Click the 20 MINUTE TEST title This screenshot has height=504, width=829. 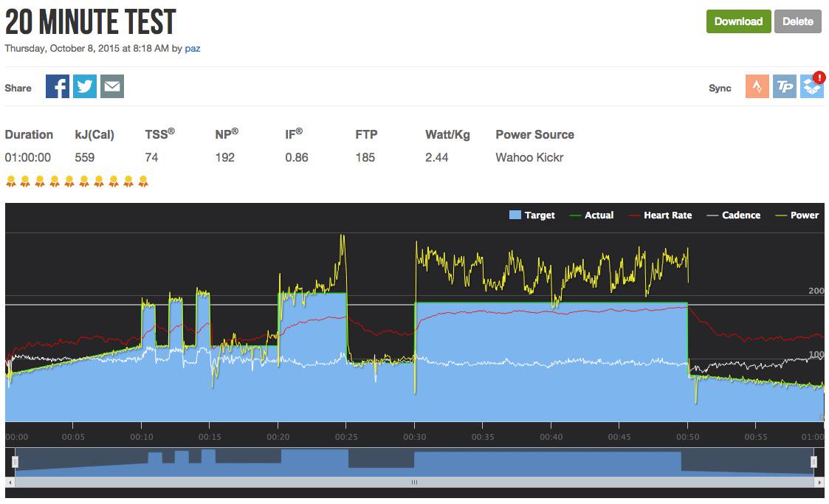(90, 22)
